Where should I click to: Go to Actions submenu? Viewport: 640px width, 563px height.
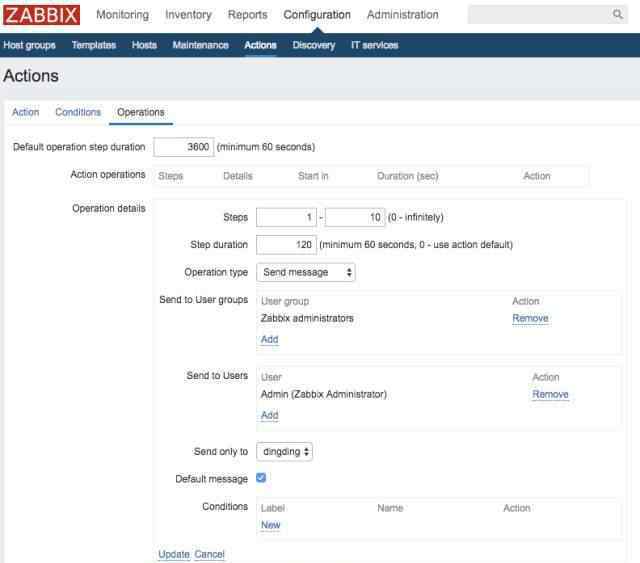[260, 45]
